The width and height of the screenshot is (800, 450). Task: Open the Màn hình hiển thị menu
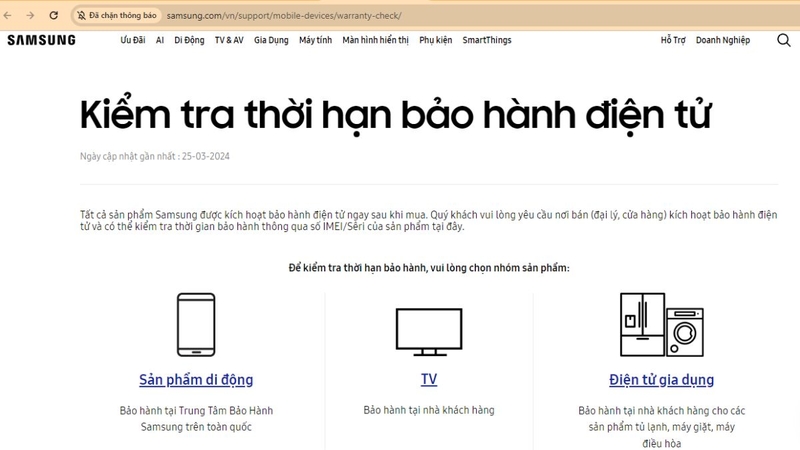[376, 40]
